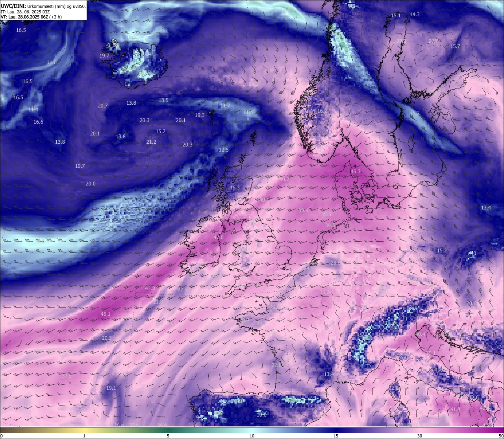Image resolution: width=504 pixels, height=439 pixels.
Task: Click the 10.0 value over Spain
Action: point(261,415)
